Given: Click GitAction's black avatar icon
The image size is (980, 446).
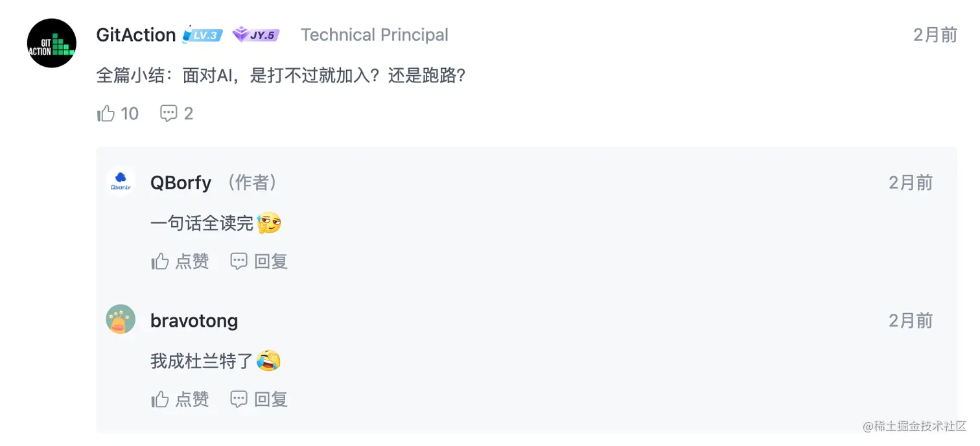Looking at the screenshot, I should (51, 43).
